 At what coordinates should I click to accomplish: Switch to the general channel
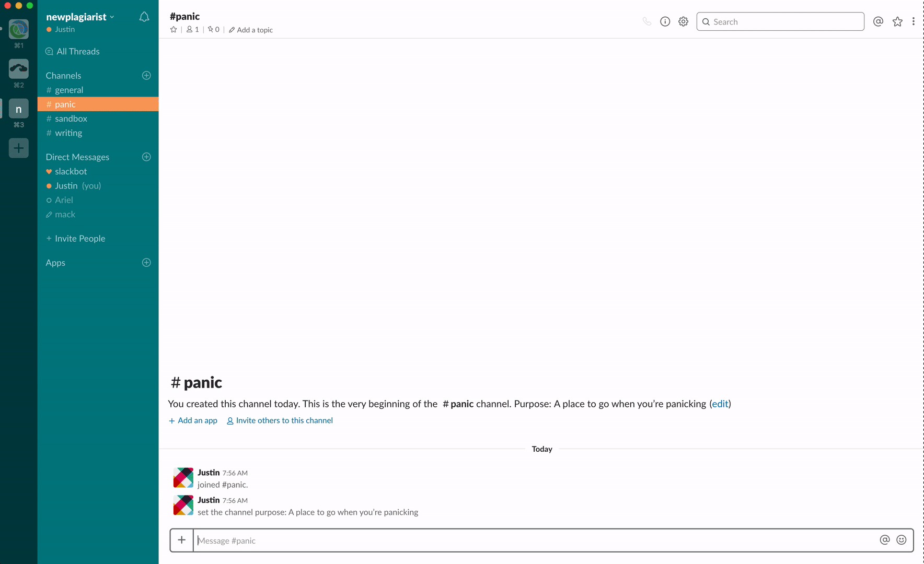98,90
